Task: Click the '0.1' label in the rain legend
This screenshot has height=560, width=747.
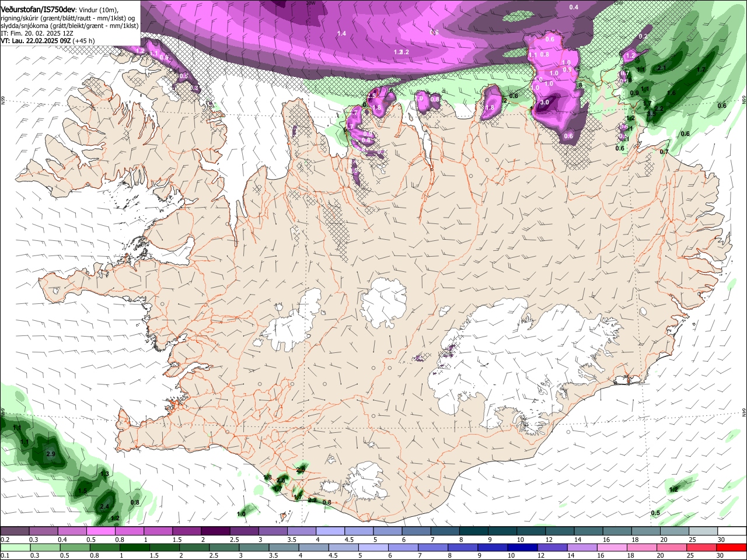Action: (x=5, y=556)
